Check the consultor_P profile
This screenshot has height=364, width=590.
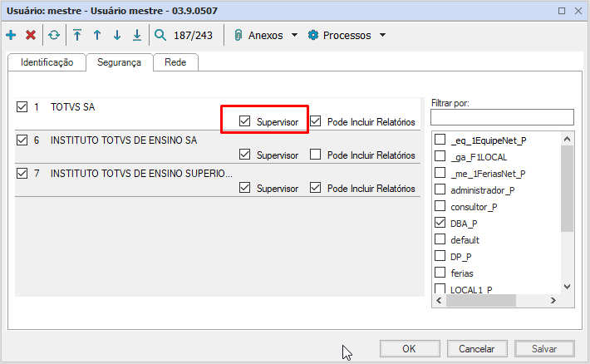[440, 206]
